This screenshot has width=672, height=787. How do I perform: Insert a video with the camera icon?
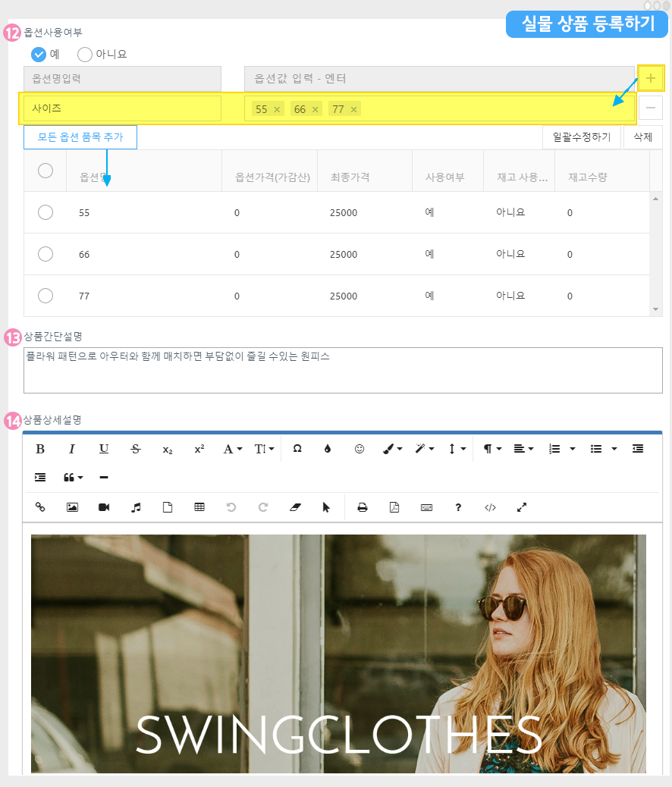104,508
